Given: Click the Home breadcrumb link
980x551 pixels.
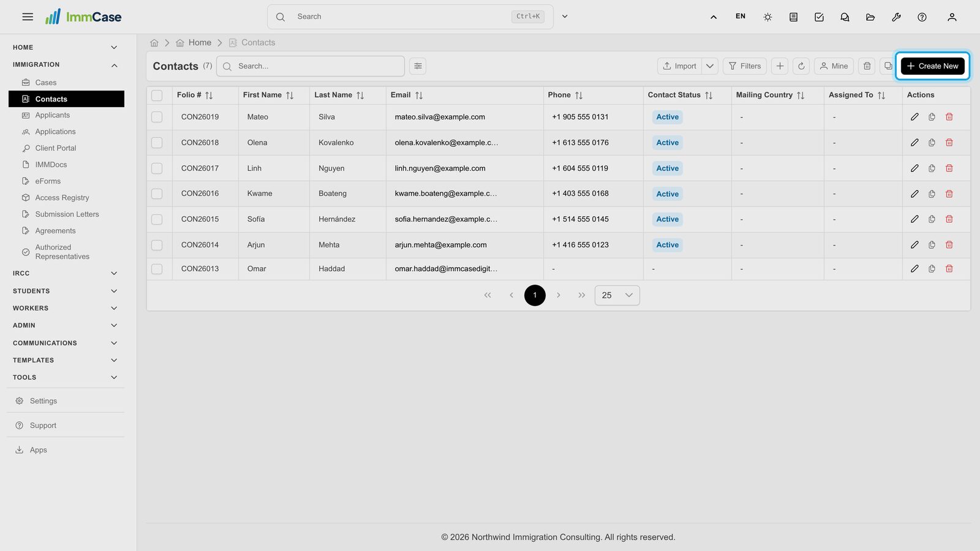Looking at the screenshot, I should pos(194,43).
